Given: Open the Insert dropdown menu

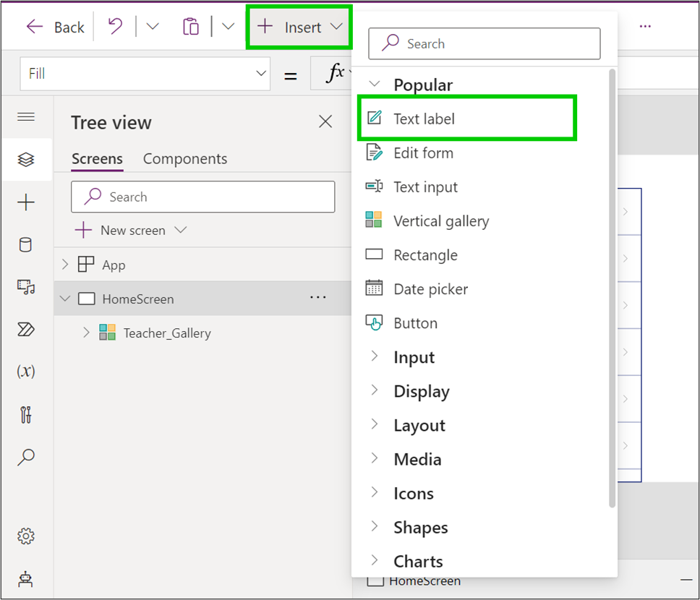Looking at the screenshot, I should pyautogui.click(x=299, y=27).
